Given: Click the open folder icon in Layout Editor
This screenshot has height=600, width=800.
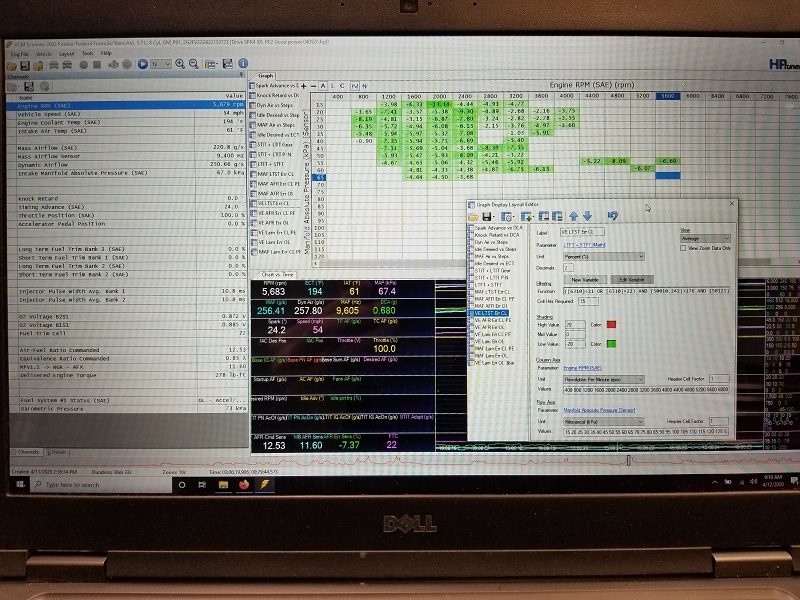Looking at the screenshot, I should [x=473, y=216].
